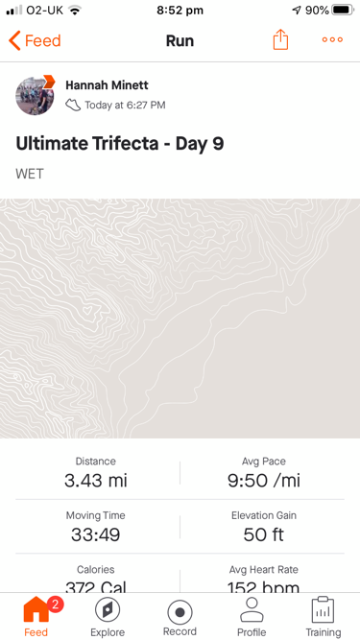Viewport: 360px width, 640px height.
Task: Tap the Record button icon
Action: click(180, 612)
